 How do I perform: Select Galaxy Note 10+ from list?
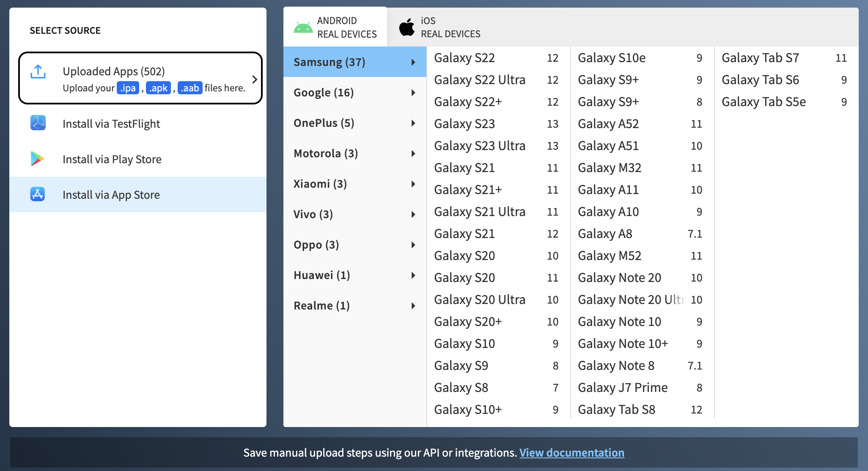click(x=623, y=344)
